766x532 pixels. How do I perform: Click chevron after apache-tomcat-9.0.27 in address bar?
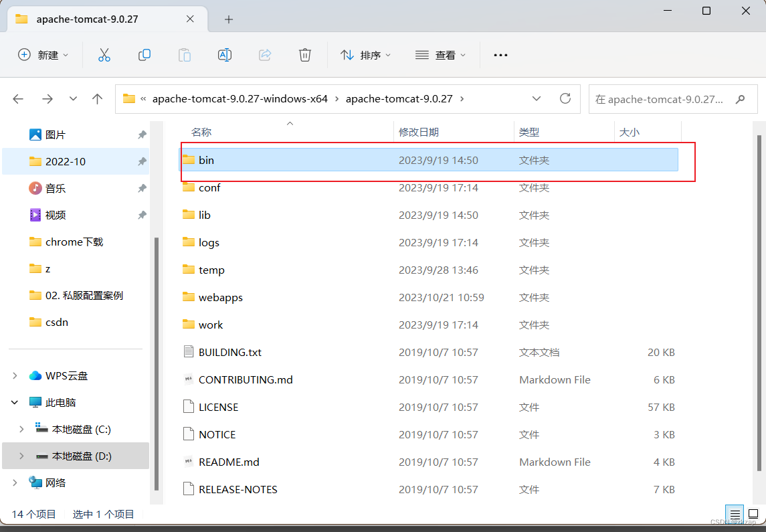click(x=462, y=99)
